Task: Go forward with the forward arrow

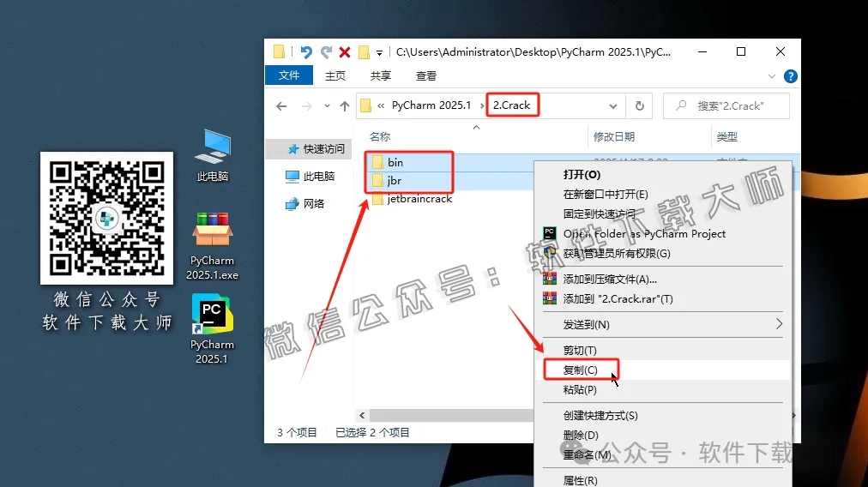Action: [307, 105]
